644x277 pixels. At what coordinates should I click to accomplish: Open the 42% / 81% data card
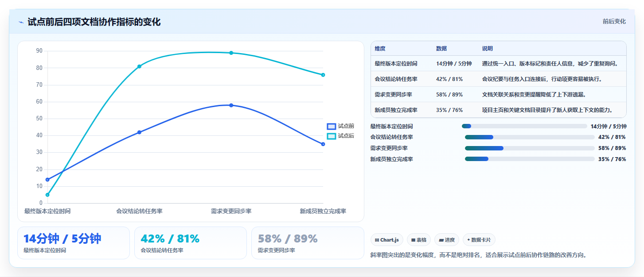click(x=191, y=243)
